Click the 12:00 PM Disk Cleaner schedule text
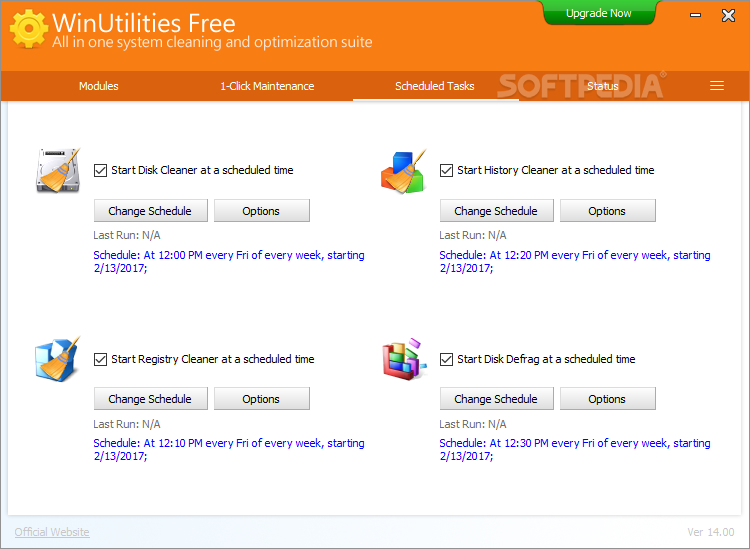The image size is (750, 549). [229, 262]
